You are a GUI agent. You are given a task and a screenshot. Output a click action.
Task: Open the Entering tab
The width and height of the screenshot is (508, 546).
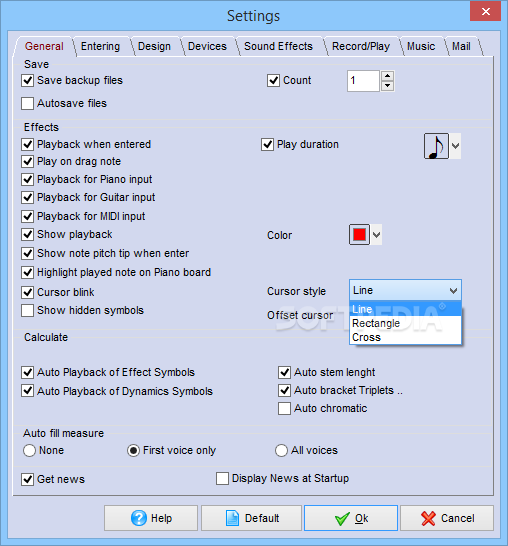pyautogui.click(x=100, y=46)
